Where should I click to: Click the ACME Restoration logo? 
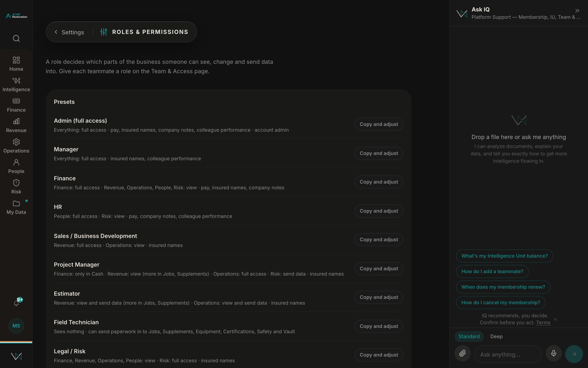[x=16, y=16]
